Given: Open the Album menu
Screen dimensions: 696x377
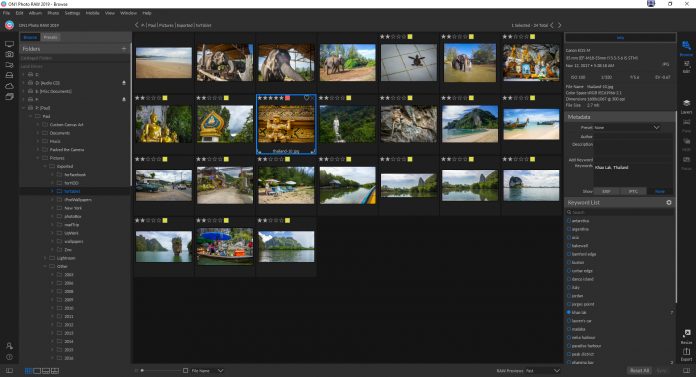Looking at the screenshot, I should pos(35,13).
